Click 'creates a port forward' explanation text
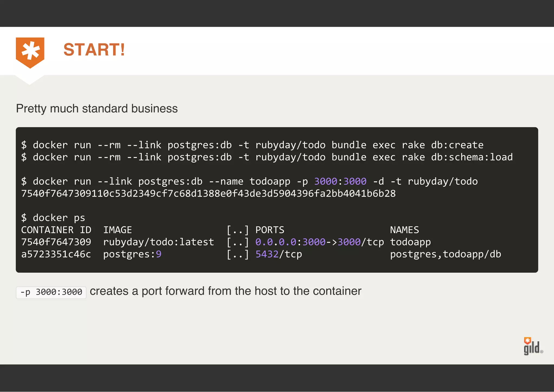554x392 pixels. pos(226,291)
